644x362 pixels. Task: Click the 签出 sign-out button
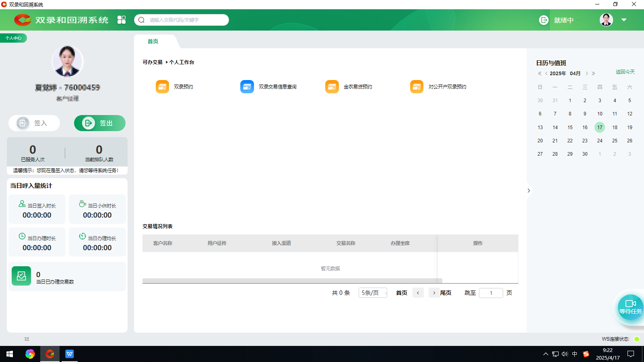click(99, 123)
